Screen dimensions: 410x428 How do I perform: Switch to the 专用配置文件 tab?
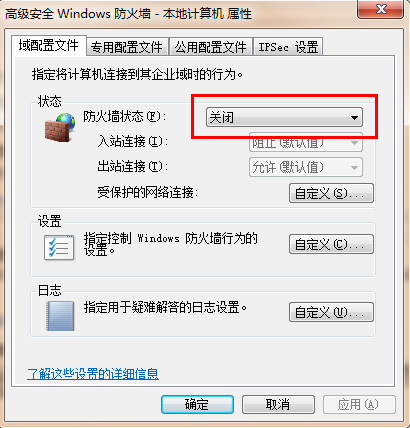point(127,47)
